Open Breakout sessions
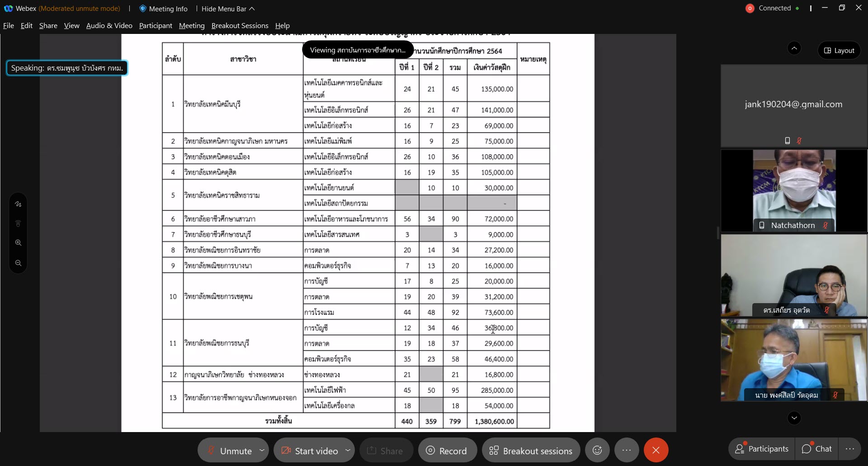 click(x=531, y=451)
